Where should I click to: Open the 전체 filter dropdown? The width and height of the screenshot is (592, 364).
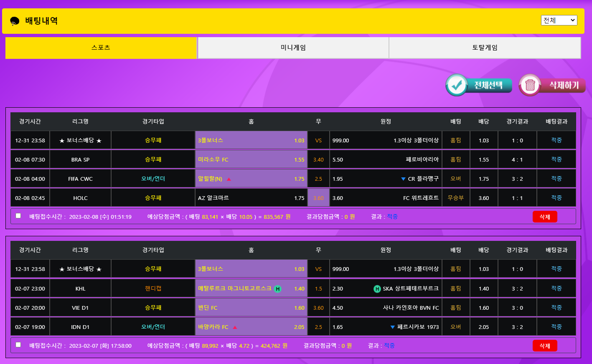[x=559, y=20]
